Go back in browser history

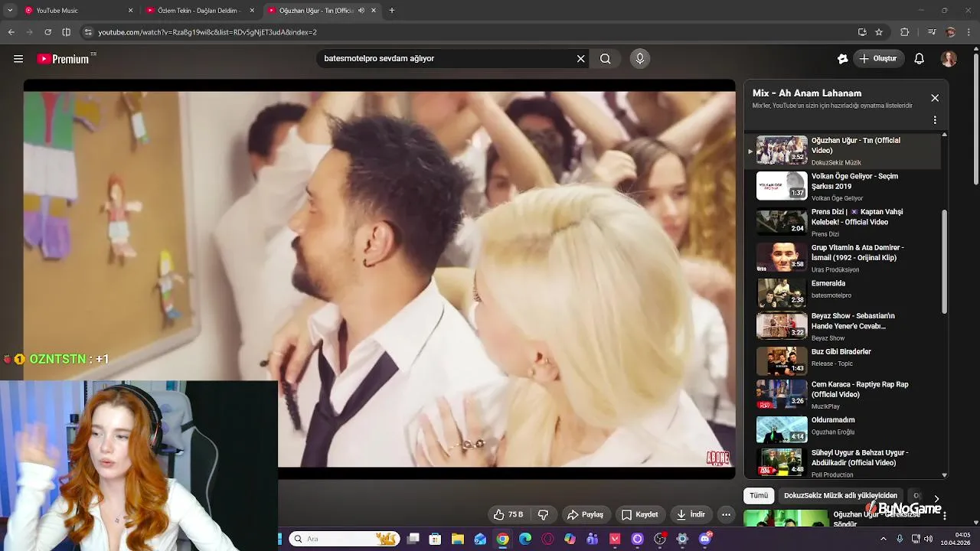coord(11,32)
